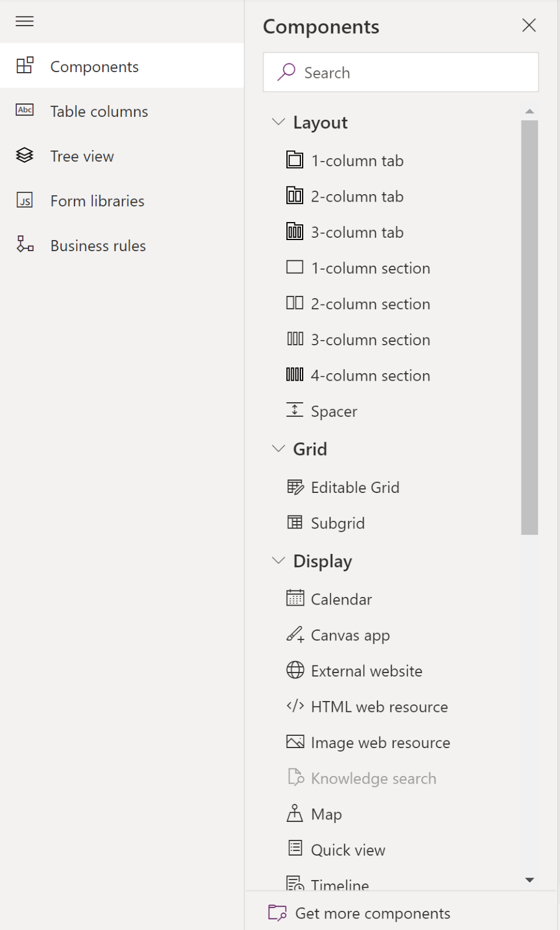560x930 pixels.
Task: Click the Calendar component icon
Action: pyautogui.click(x=295, y=598)
